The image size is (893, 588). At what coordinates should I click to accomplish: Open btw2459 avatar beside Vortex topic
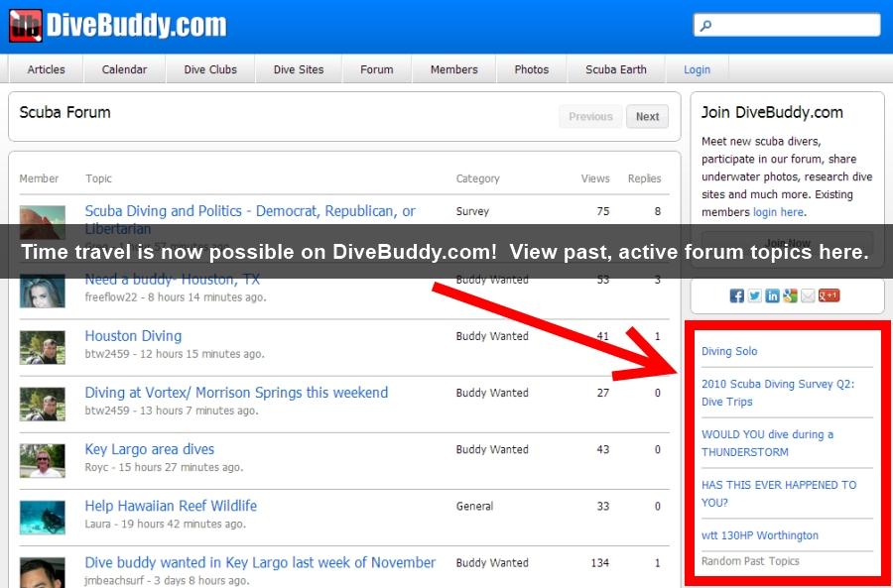[42, 405]
